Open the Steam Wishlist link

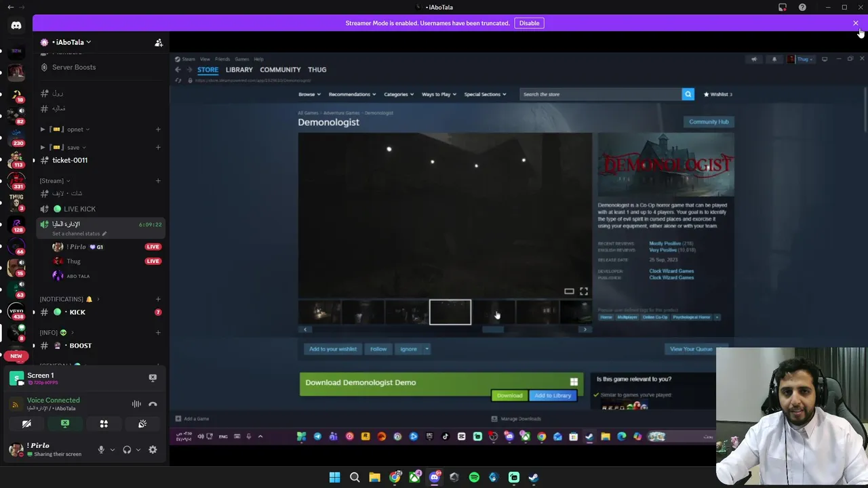[718, 94]
